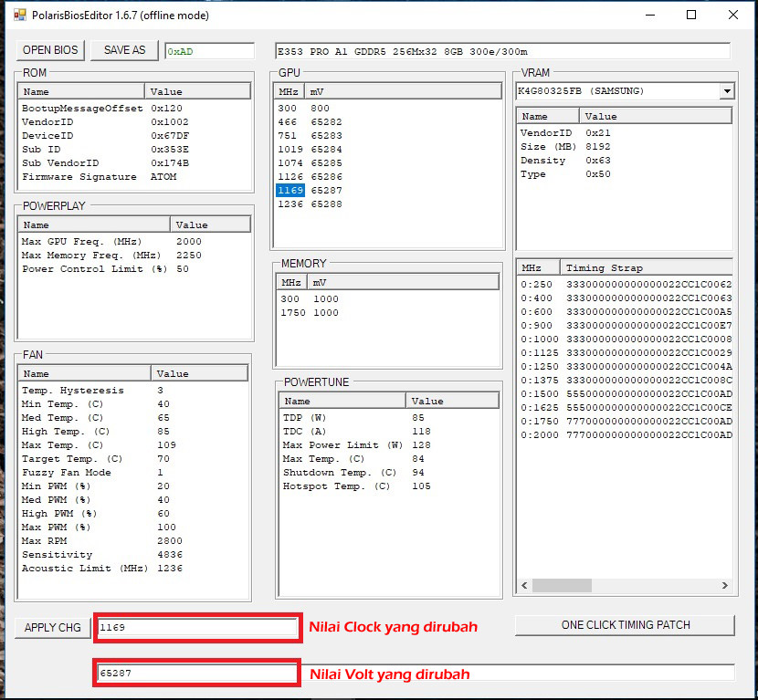Click timing strap scrollbar left arrow
758x700 pixels.
(x=524, y=586)
